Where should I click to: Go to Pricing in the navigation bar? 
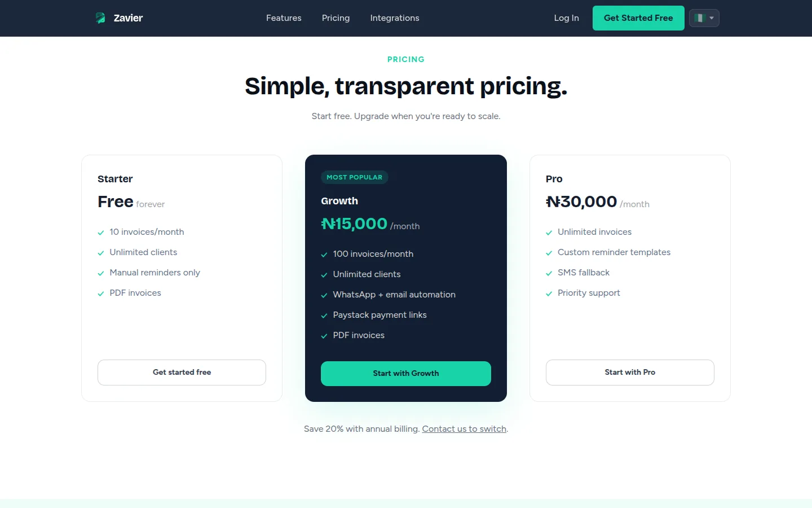click(x=336, y=18)
